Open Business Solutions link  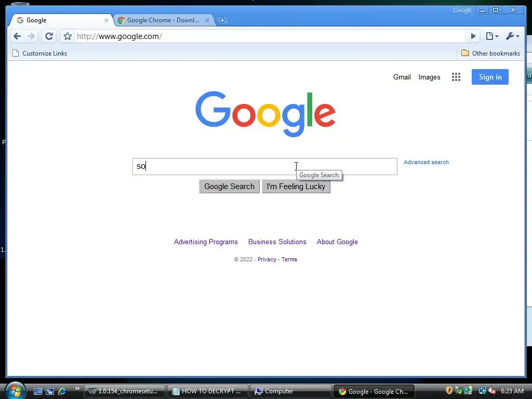tap(277, 242)
